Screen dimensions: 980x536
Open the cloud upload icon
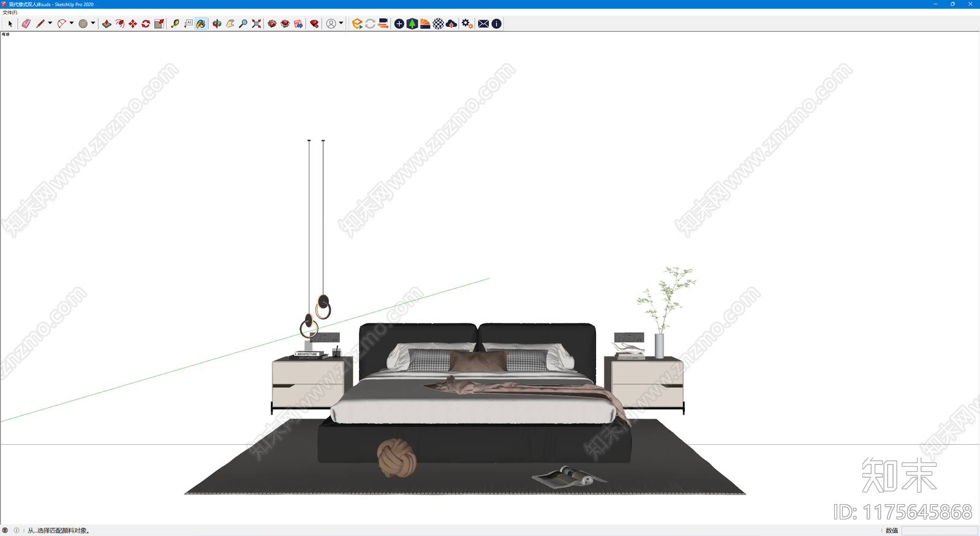coord(451,24)
